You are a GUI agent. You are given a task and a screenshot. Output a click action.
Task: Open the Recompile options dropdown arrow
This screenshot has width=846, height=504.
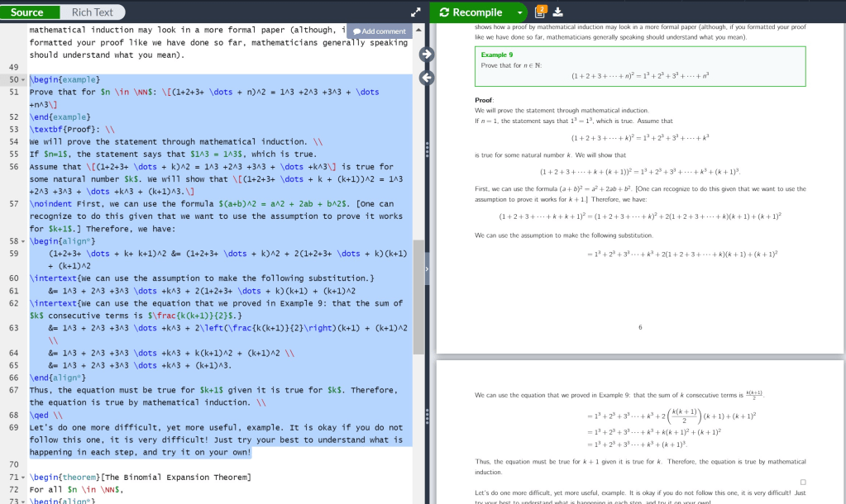519,12
